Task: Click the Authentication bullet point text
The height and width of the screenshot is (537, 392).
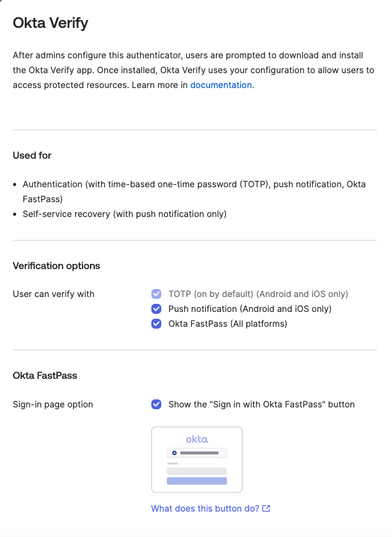Action: [x=194, y=185]
